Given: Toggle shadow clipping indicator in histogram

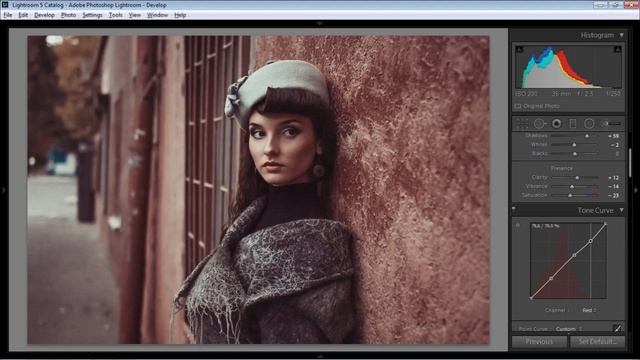Looking at the screenshot, I should tap(519, 49).
